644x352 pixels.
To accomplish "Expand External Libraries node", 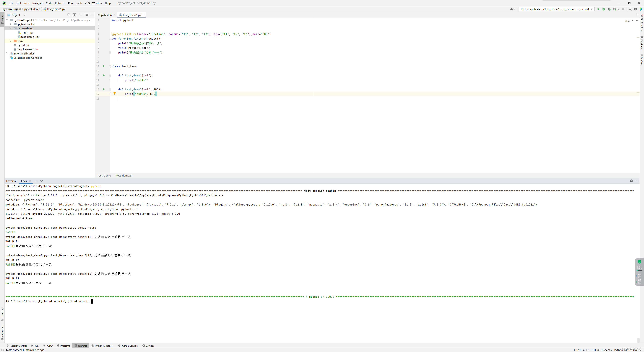I will tap(7, 53).
